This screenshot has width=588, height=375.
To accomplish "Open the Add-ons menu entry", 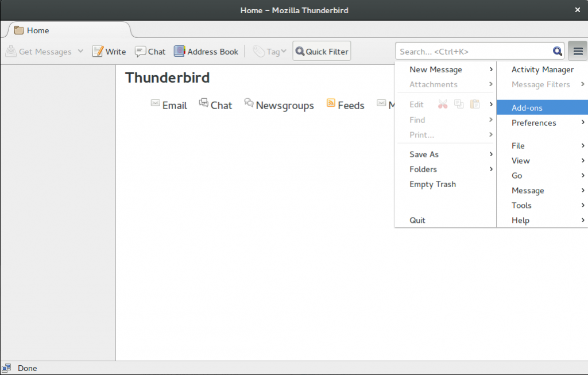I will pyautogui.click(x=542, y=107).
